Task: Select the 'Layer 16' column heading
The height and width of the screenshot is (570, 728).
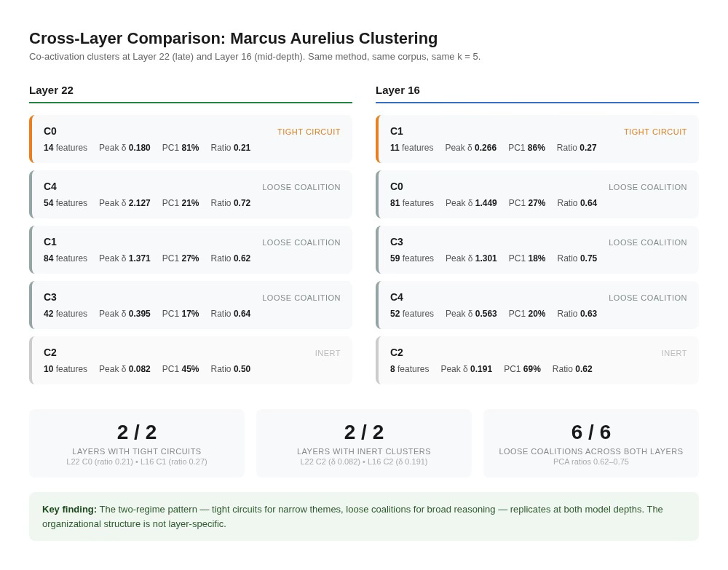Action: [x=397, y=90]
